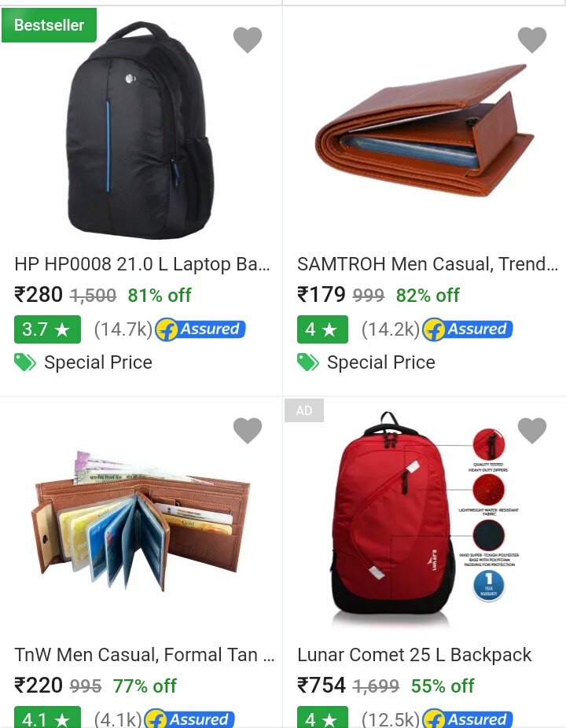
Task: Toggle wishlist heart on SAMTROH wallet
Action: [x=532, y=39]
